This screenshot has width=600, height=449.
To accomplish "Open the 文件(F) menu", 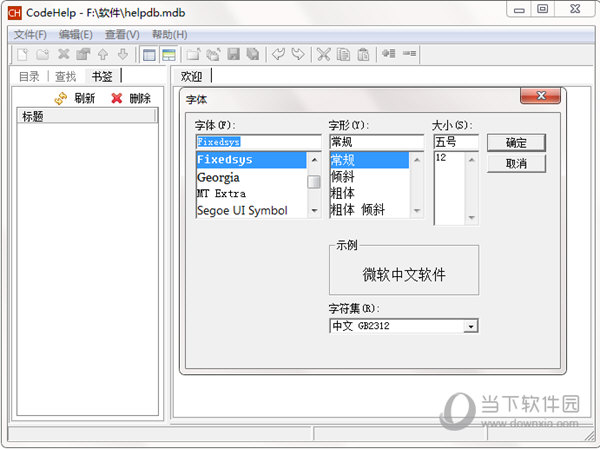I will coord(30,35).
